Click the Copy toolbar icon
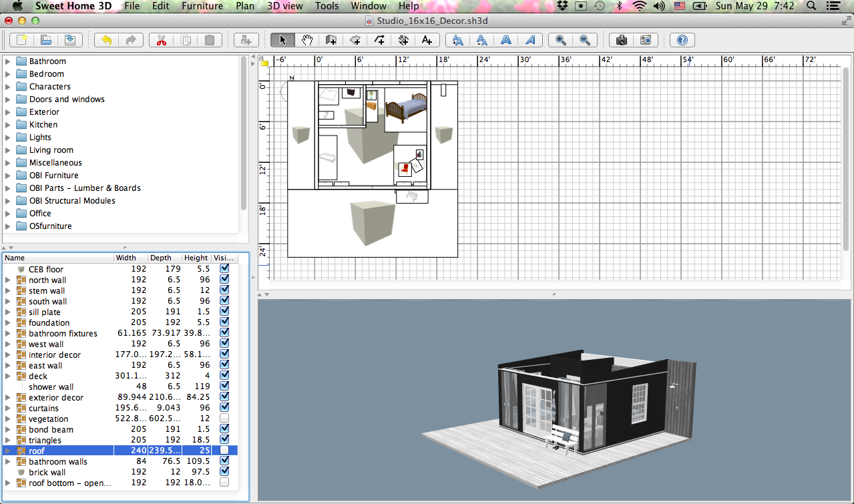854x504 pixels. (x=186, y=40)
